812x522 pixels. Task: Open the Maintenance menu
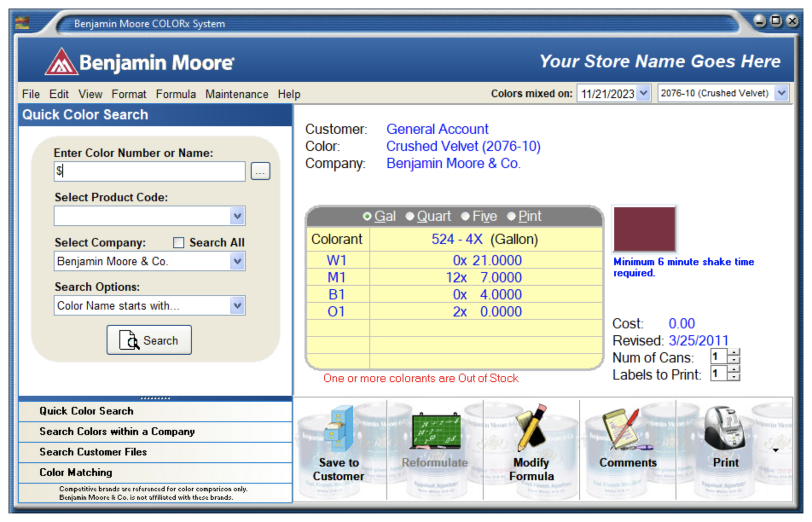coord(237,94)
